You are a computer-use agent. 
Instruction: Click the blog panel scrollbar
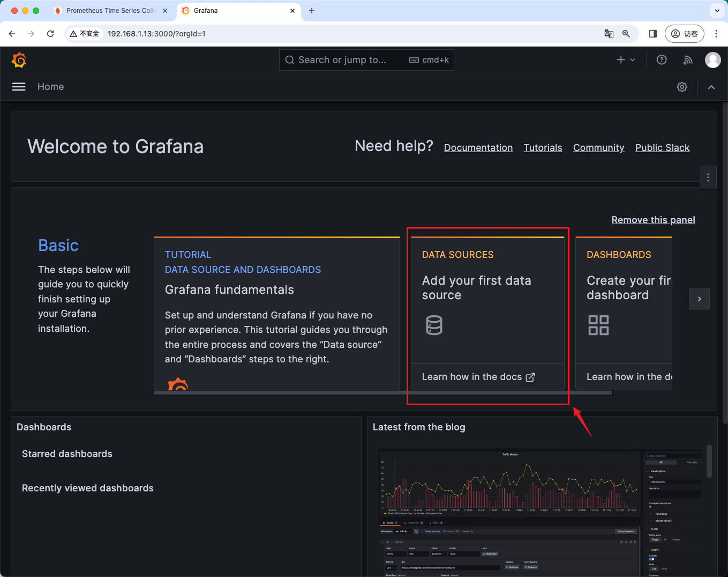709,461
